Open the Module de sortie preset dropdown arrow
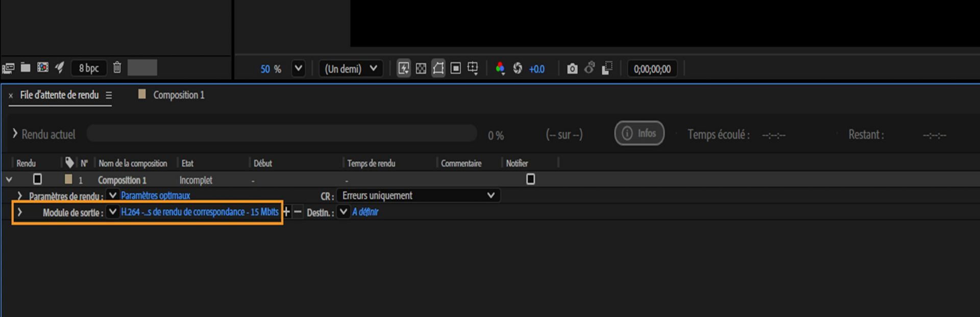This screenshot has width=980, height=317. (112, 212)
